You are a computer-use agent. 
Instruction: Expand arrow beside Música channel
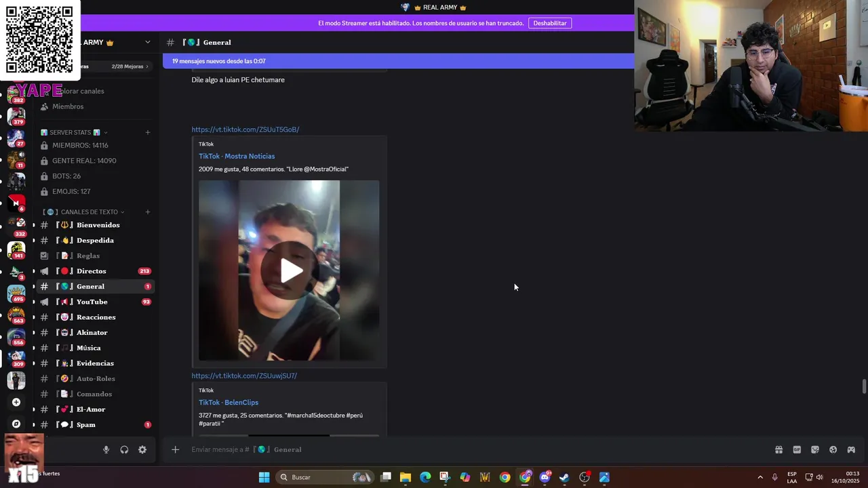point(34,348)
